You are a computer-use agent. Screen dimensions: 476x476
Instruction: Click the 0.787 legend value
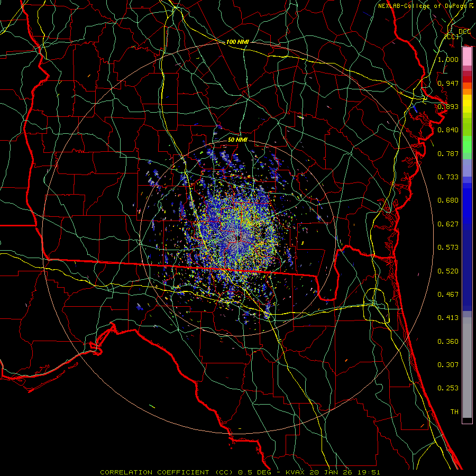click(x=448, y=153)
